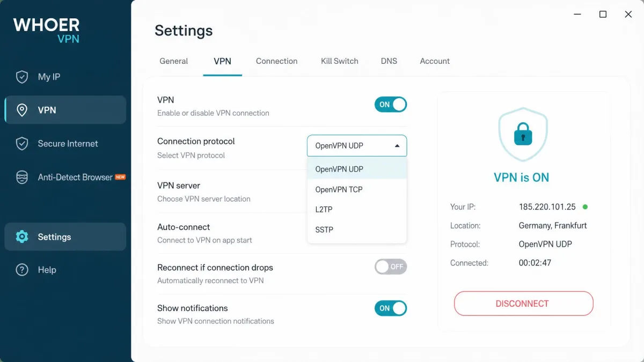Screen dimensions: 644x362
Task: Close the WHOER VPN window
Action: click(x=628, y=14)
